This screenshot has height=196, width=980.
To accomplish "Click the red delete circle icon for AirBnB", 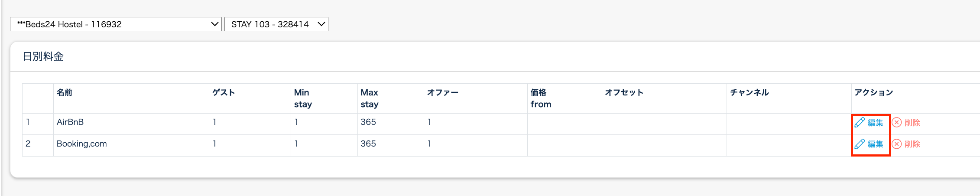I will tap(897, 123).
